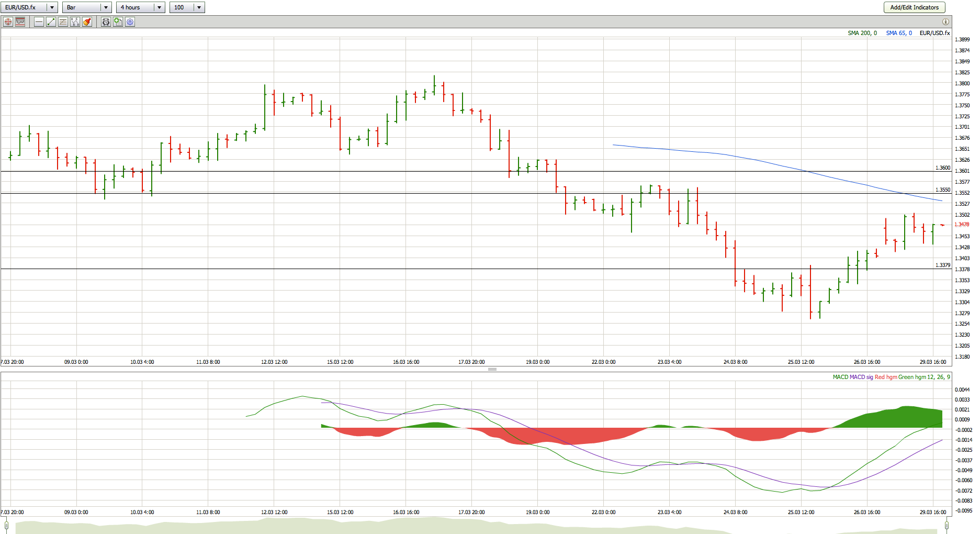Select the crosshair cursor tool

[8, 22]
